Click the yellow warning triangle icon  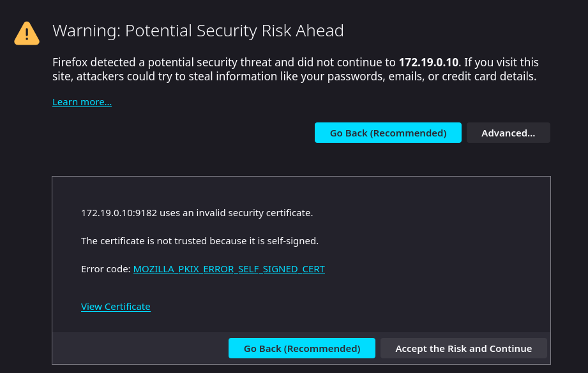(27, 33)
